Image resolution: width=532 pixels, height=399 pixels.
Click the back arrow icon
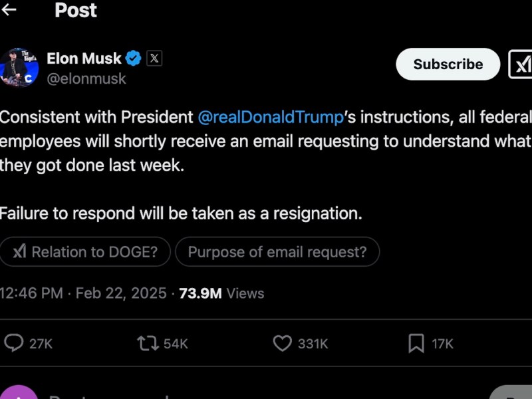pos(9,10)
